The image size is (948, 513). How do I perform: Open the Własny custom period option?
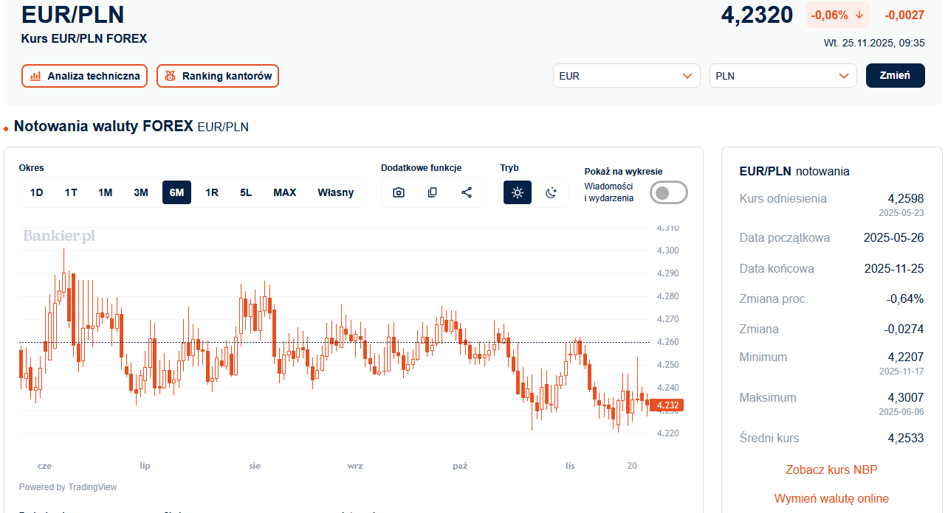pyautogui.click(x=335, y=193)
